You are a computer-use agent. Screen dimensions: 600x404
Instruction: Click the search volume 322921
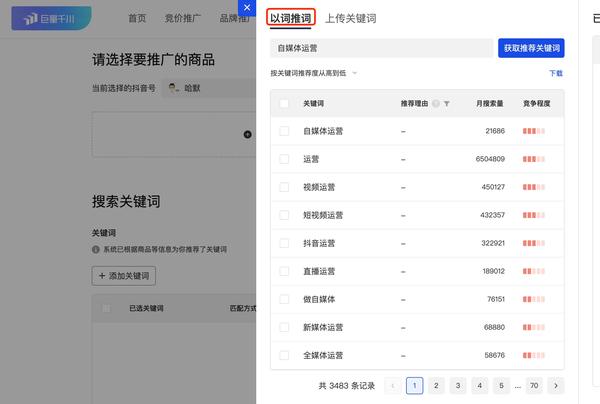click(x=493, y=243)
